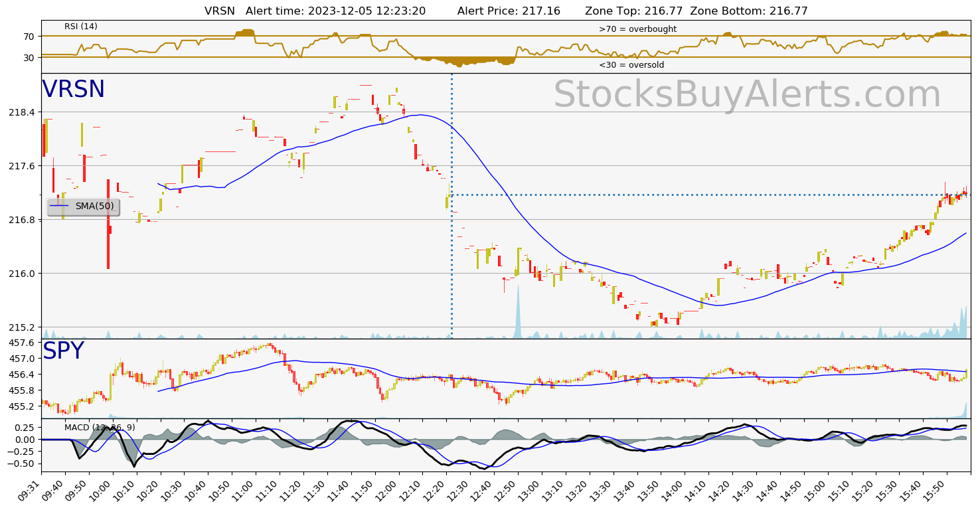Click the SPY 455.8 axis label

click(22, 390)
